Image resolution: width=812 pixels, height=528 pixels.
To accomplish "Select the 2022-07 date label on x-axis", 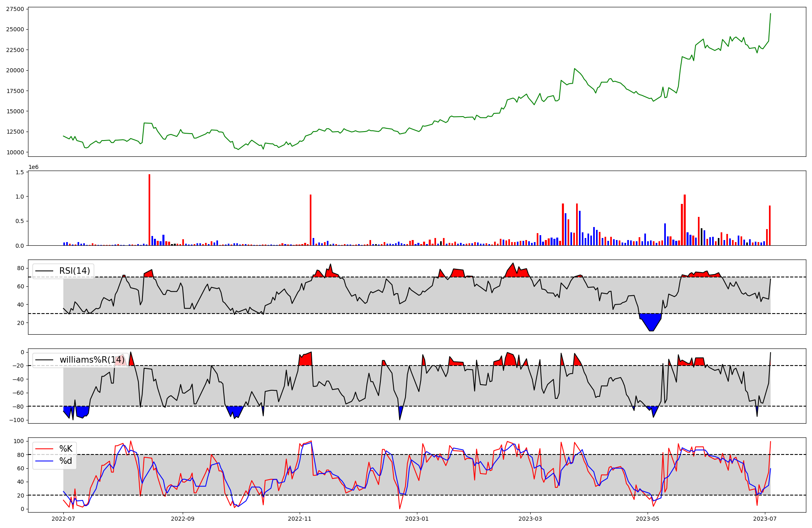I will pyautogui.click(x=64, y=519).
